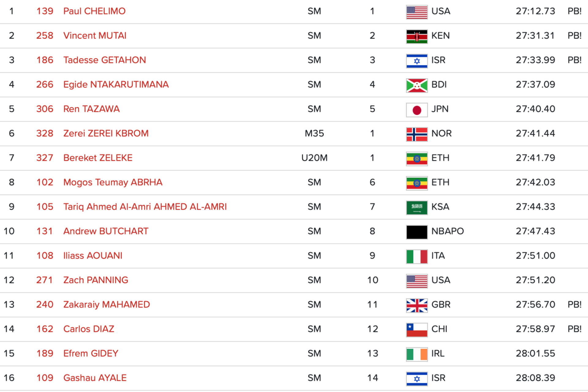
Task: Open Tariq Ahmed Al-Amri athlete link
Action: point(145,207)
